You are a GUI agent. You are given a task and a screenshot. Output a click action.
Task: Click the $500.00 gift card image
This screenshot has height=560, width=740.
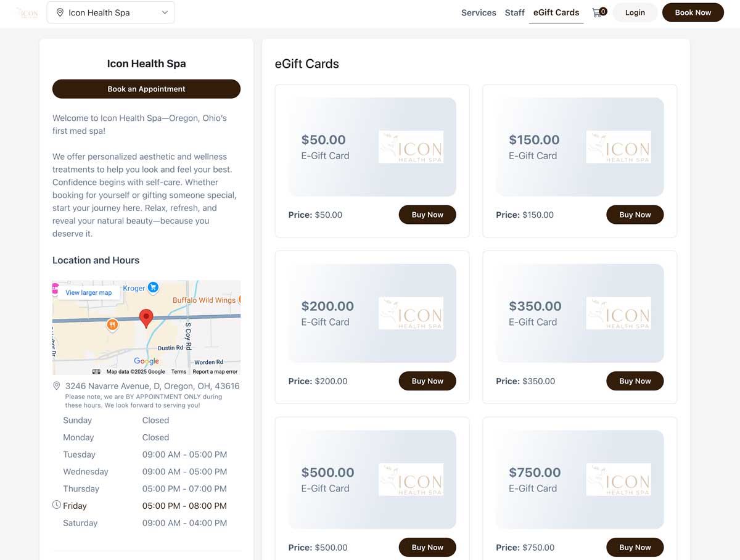coord(372,479)
